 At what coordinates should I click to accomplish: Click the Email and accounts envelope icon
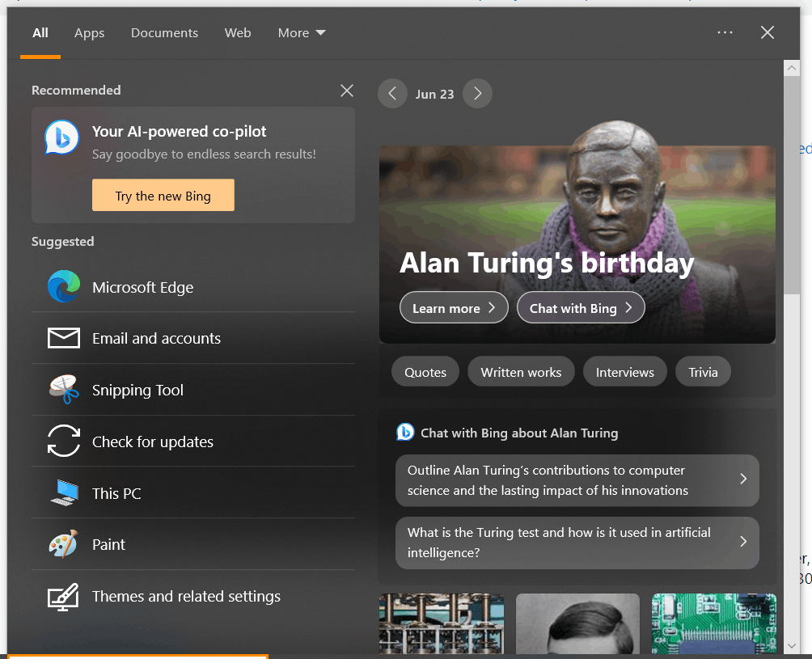[64, 338]
